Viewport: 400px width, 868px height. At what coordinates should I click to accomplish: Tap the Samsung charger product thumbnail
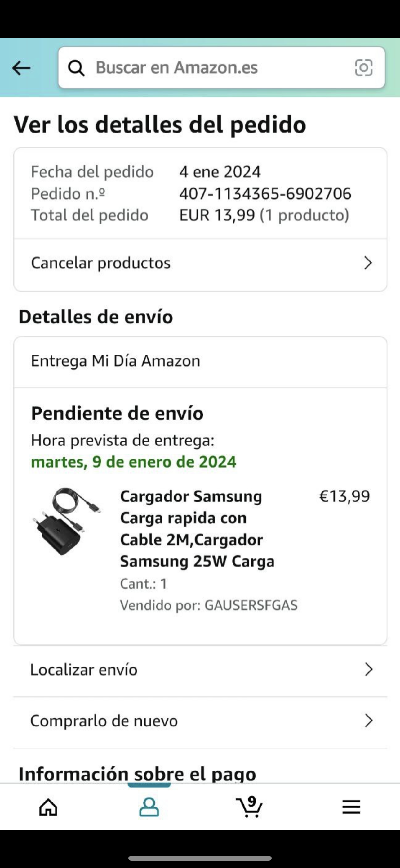[67, 521]
